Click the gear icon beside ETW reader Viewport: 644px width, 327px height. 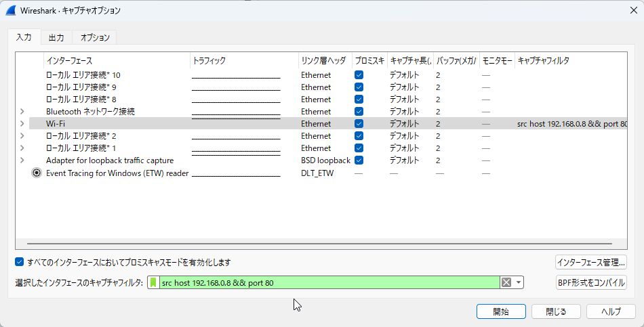37,173
